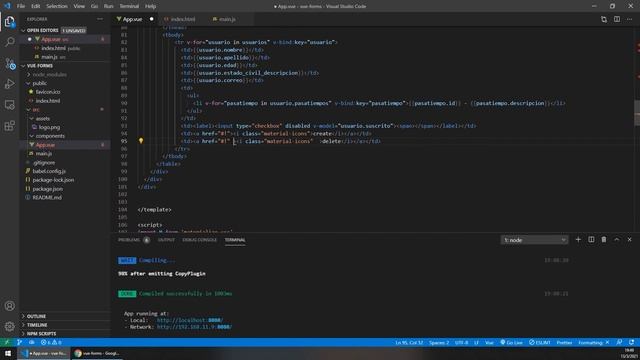This screenshot has width=640, height=360.
Task: Open the Manage gear icon
Action: coord(9,327)
